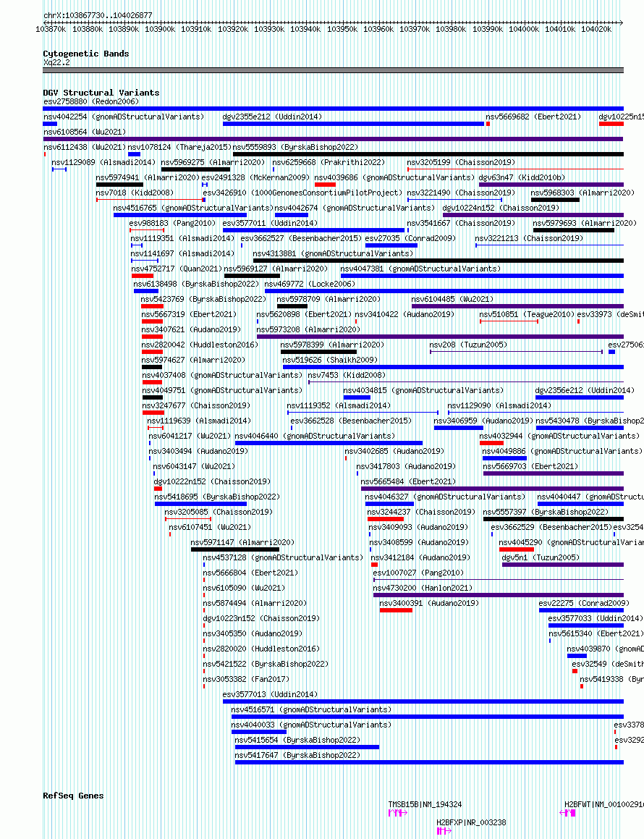Image resolution: width=644 pixels, height=839 pixels.
Task: Click the nsv6108564 (Wu2021) label
Action: pos(85,132)
